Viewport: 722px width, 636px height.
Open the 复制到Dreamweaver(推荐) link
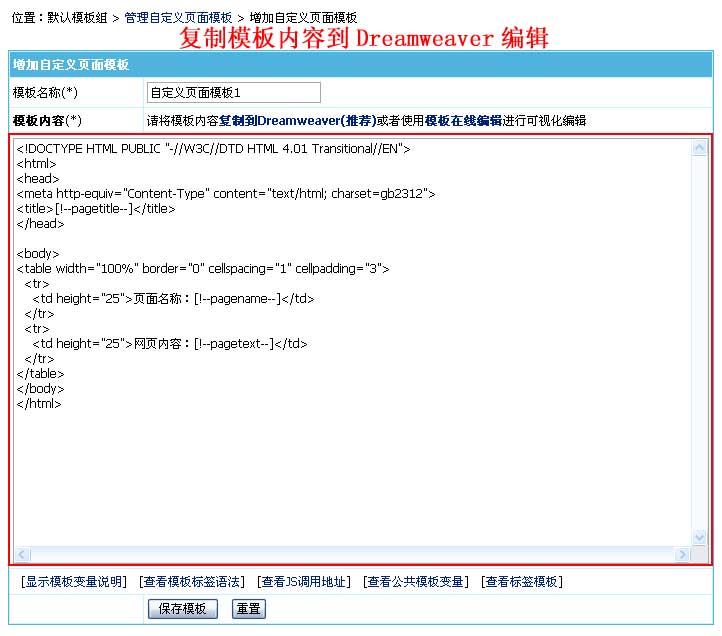(297, 121)
